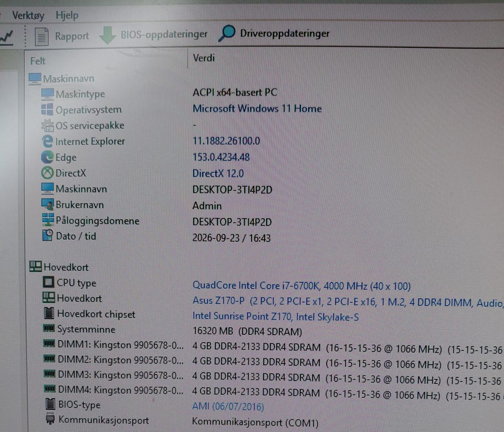Select the Edge browser icon
This screenshot has height=432, width=504.
pos(47,157)
